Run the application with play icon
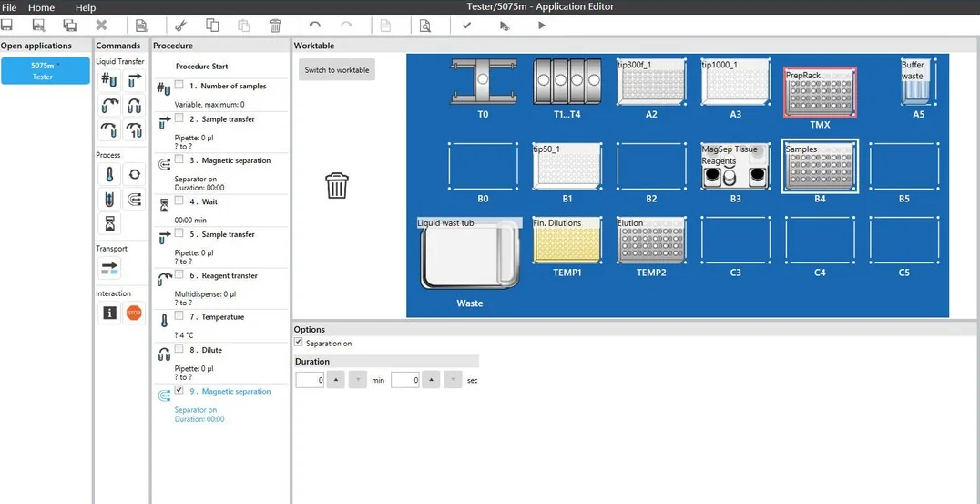This screenshot has height=504, width=980. (542, 26)
